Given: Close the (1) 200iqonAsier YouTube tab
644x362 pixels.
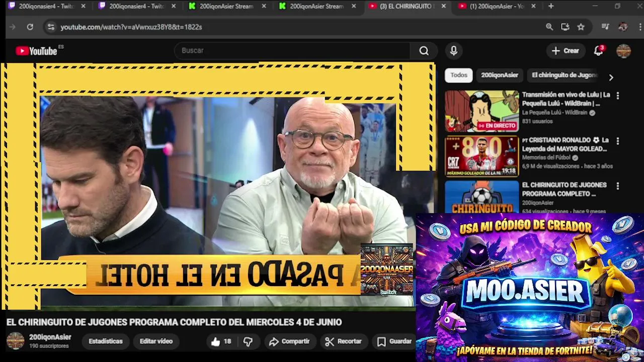Looking at the screenshot, I should 533,7.
